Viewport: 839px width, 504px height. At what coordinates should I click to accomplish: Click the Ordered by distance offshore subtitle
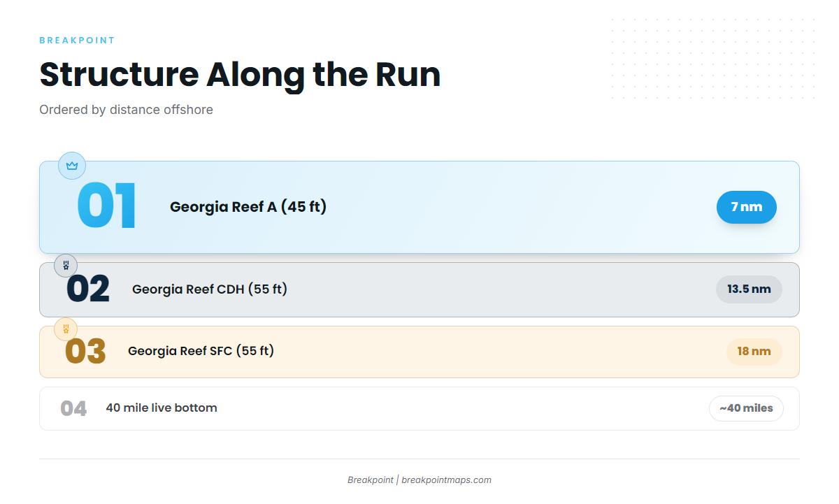point(126,110)
